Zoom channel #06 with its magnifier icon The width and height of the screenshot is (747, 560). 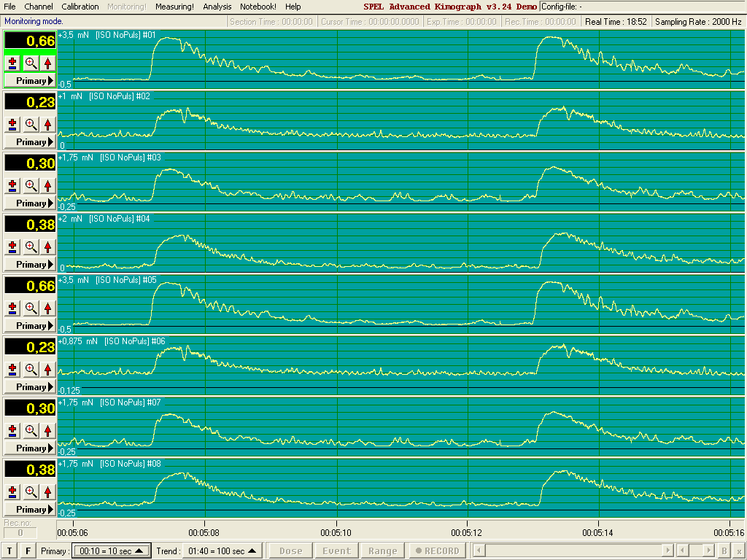[x=31, y=369]
